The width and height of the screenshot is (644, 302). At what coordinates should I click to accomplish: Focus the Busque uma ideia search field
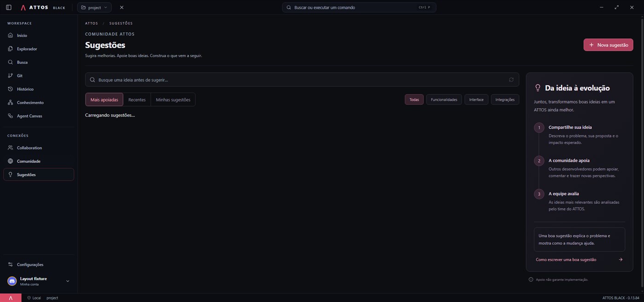coord(302,80)
